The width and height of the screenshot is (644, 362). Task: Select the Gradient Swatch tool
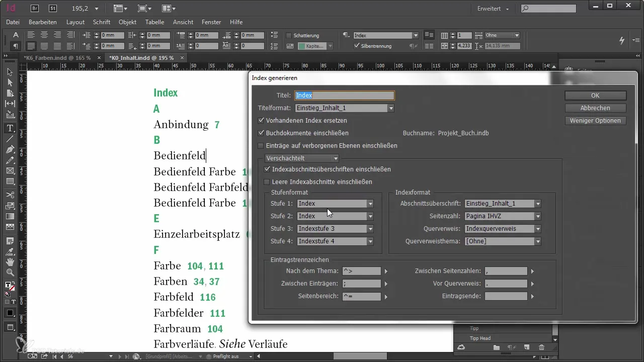(x=10, y=216)
